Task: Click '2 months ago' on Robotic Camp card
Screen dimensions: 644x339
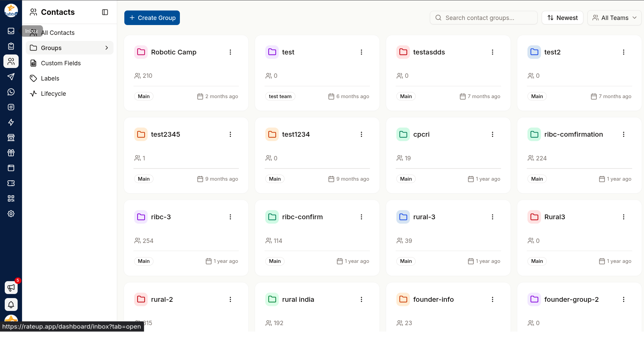Action: pos(222,96)
